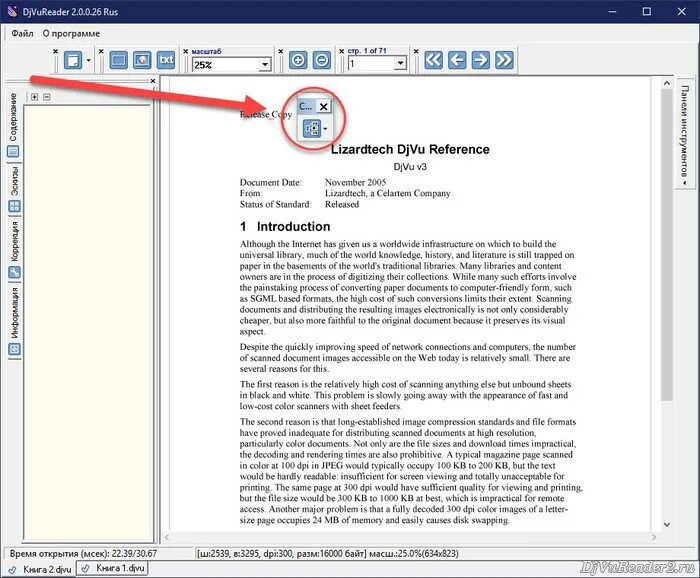
Task: Open the Панели инструментов side button
Action: pyautogui.click(x=684, y=134)
